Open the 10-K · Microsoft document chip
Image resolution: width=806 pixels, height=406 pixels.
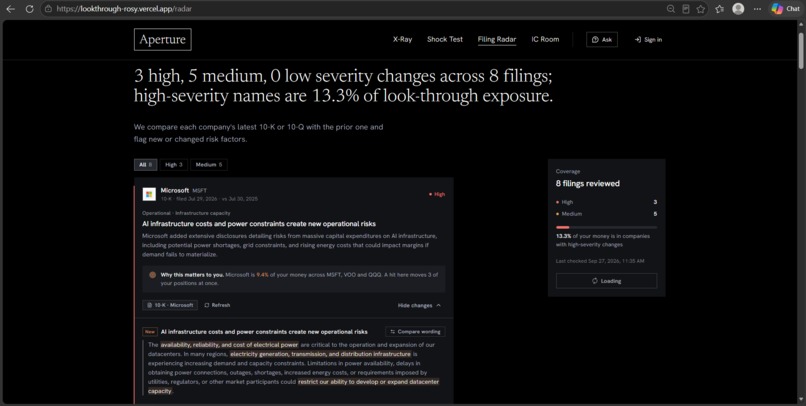click(170, 305)
